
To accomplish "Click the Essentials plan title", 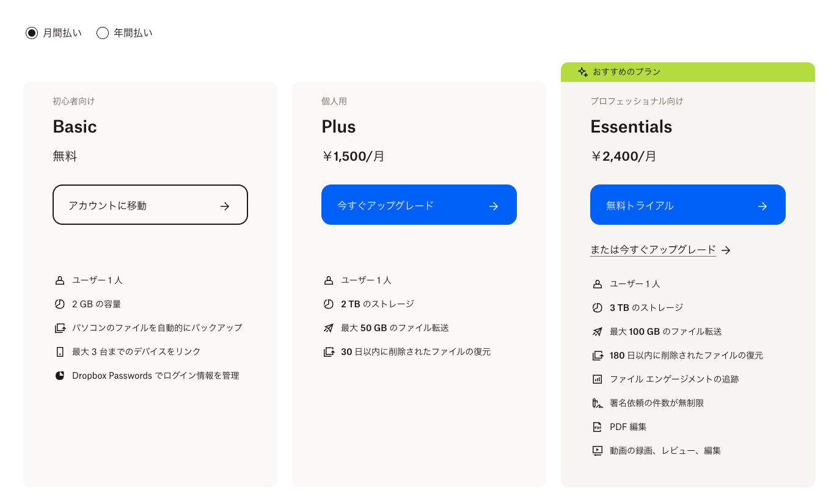I will tap(631, 126).
